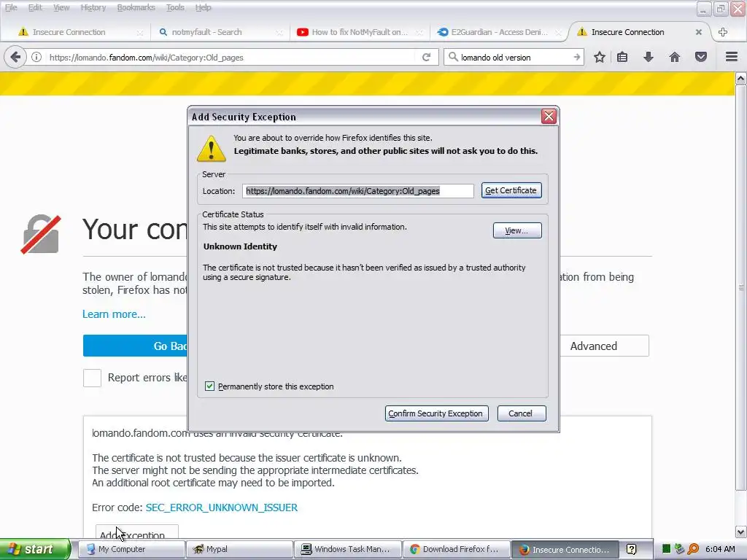This screenshot has height=560, width=747.
Task: Click Confirm Security Exception button
Action: click(x=436, y=413)
